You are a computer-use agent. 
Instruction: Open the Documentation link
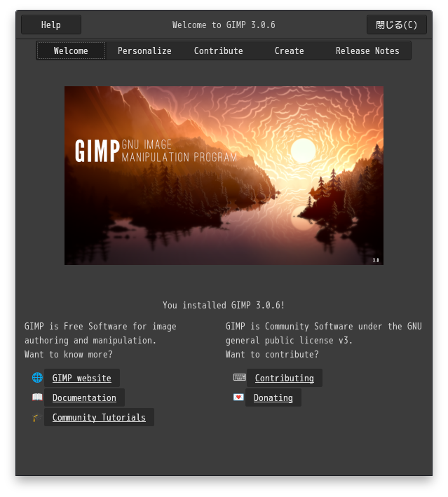tap(84, 397)
